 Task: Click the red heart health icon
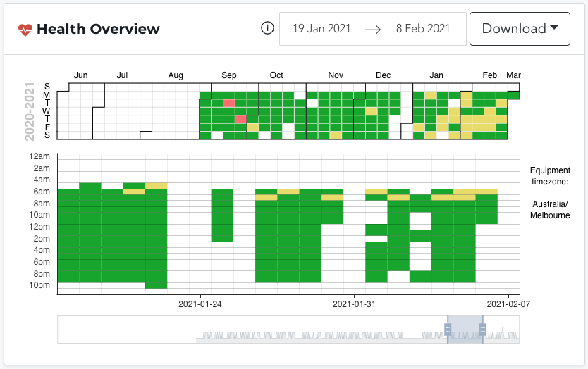(x=25, y=30)
